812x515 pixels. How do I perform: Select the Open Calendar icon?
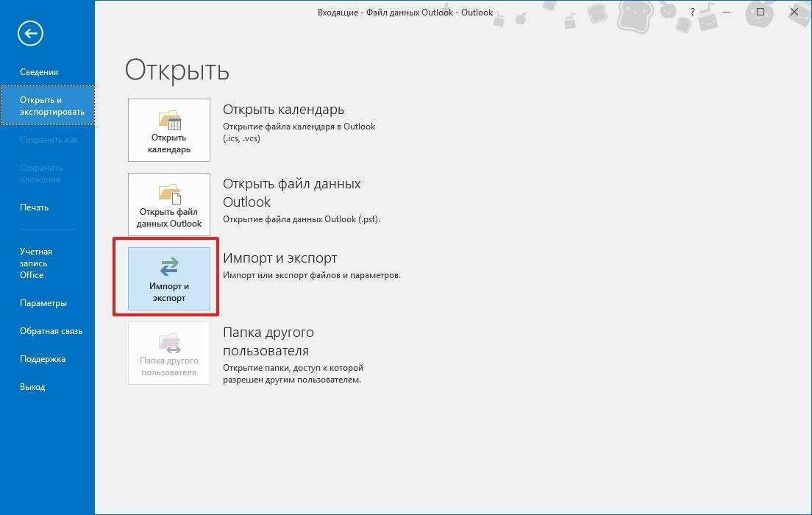coord(168,130)
